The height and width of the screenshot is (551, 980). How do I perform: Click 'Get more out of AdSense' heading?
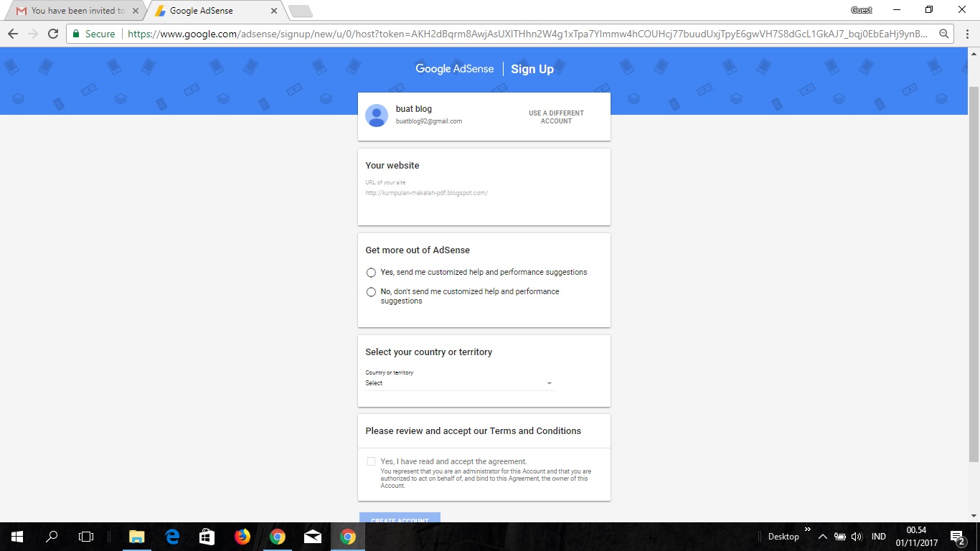(418, 250)
